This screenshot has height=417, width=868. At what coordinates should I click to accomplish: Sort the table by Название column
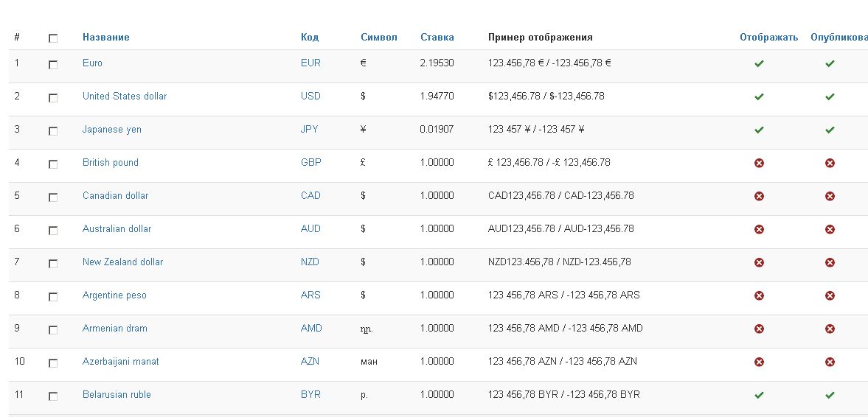(105, 37)
